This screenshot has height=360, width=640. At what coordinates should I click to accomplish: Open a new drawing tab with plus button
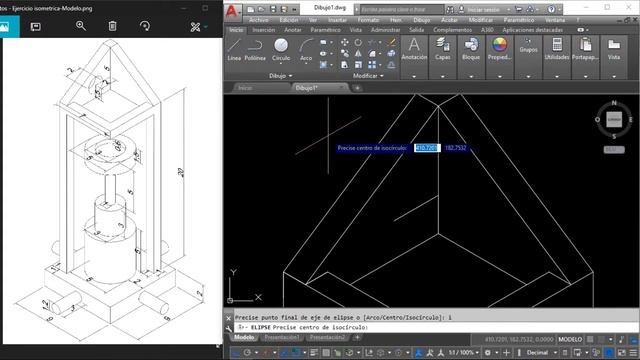(357, 88)
